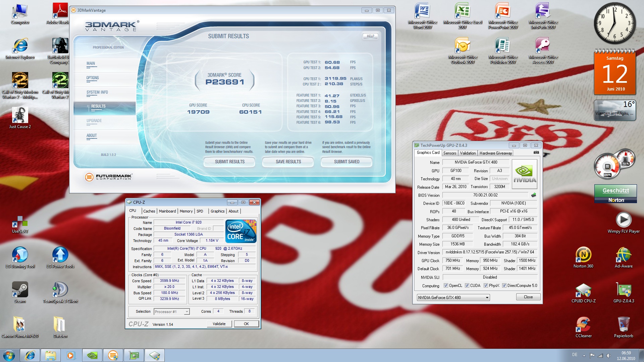644x362 pixels.
Task: Open OPTIONS section in 3DMark Vantage
Action: click(104, 79)
